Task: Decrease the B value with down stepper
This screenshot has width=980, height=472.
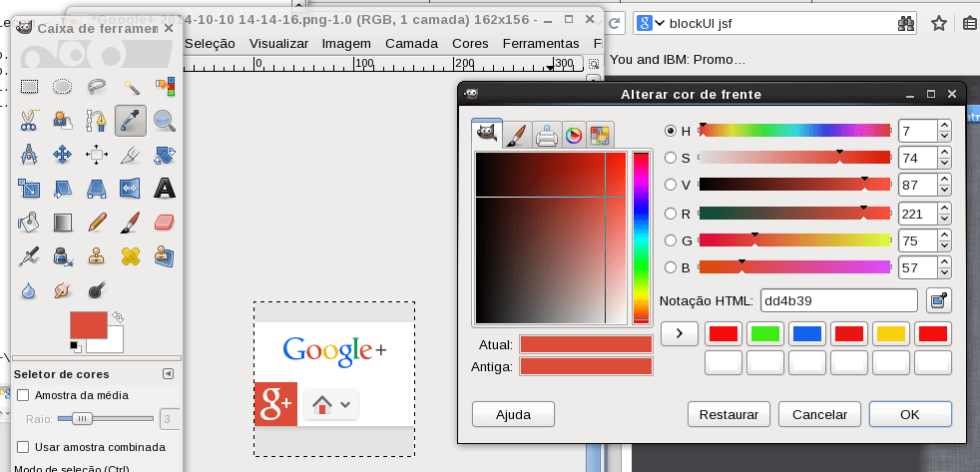Action: (944, 273)
